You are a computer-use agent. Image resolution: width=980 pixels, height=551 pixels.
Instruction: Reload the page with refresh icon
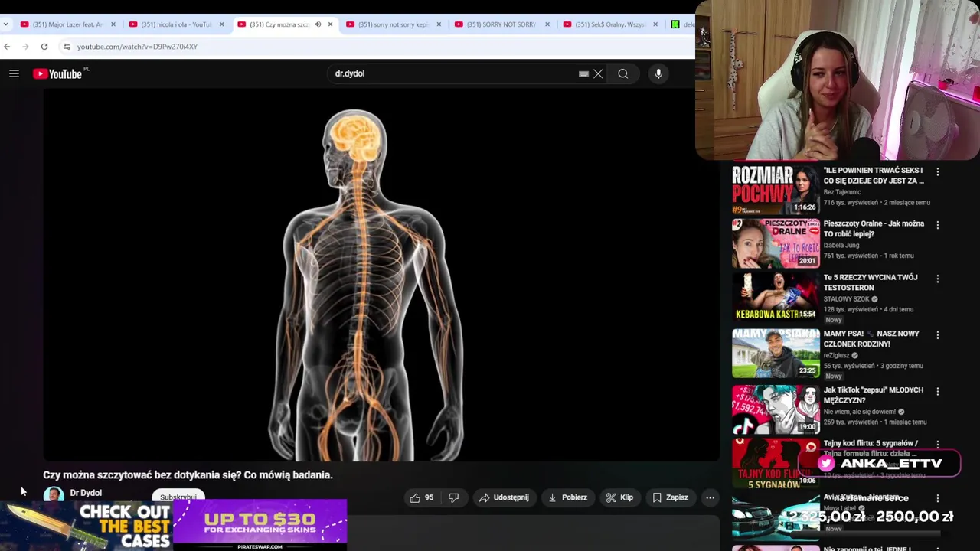point(44,47)
